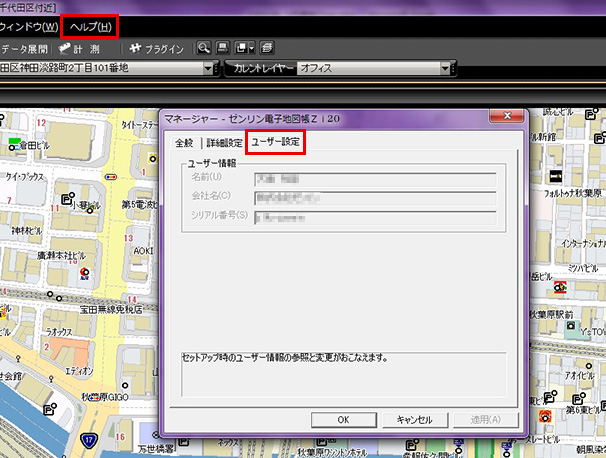Switch to the 詳細設定 tab
Screen dimensions: 606x458
[x=224, y=143]
